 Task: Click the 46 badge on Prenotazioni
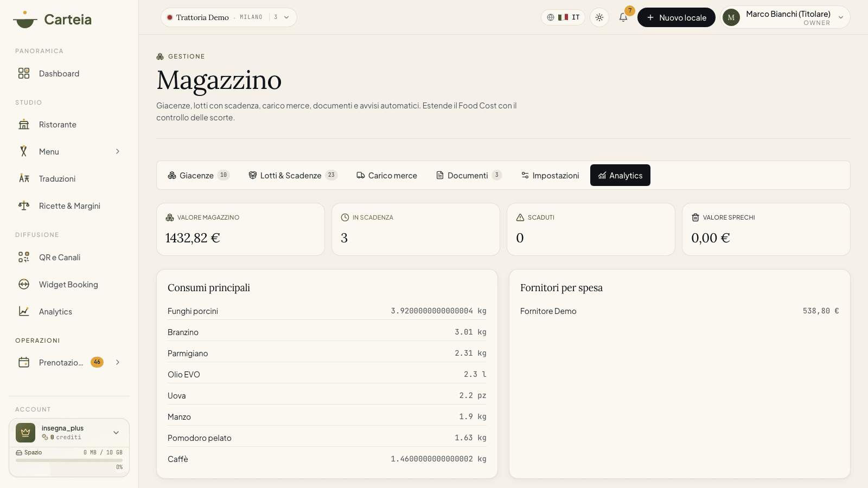coord(97,362)
